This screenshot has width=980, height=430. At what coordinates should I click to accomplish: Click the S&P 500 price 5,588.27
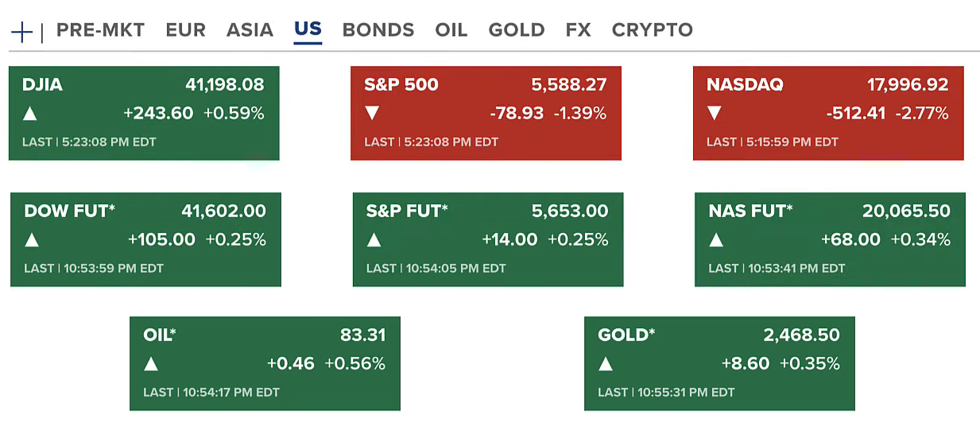click(568, 85)
